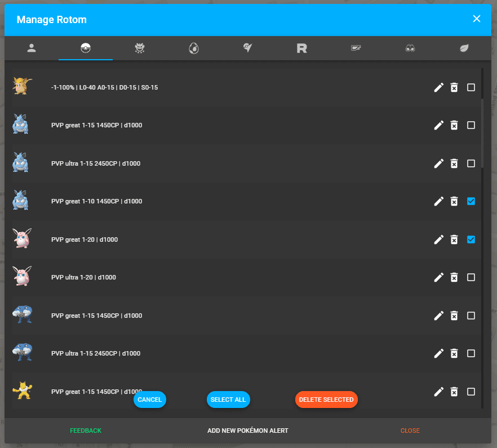
Task: Check Nidoqueen PVP great 1-15 checkbox
Action: [x=471, y=125]
